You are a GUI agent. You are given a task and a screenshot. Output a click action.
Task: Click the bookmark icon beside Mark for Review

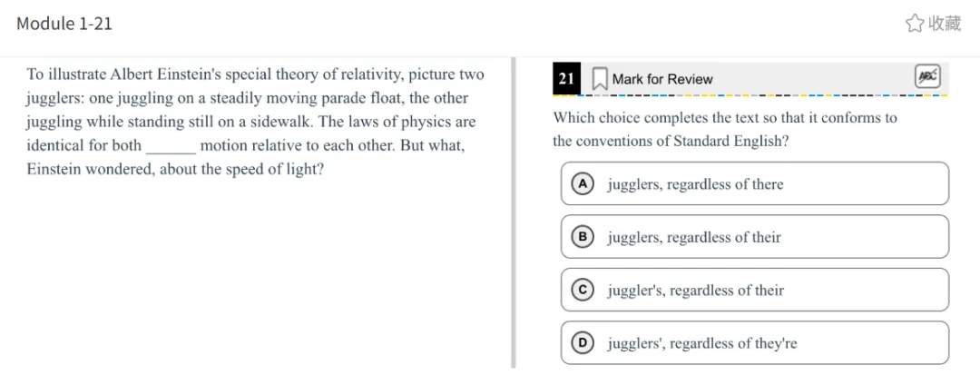(599, 79)
